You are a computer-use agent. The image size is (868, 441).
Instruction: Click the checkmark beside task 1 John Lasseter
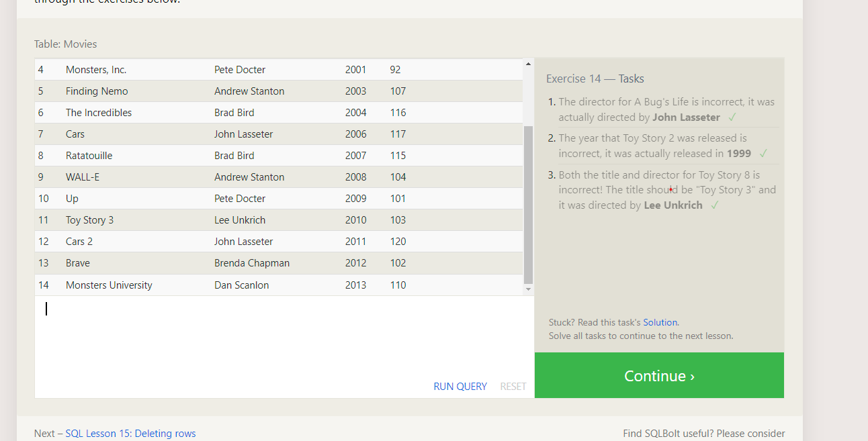point(732,117)
